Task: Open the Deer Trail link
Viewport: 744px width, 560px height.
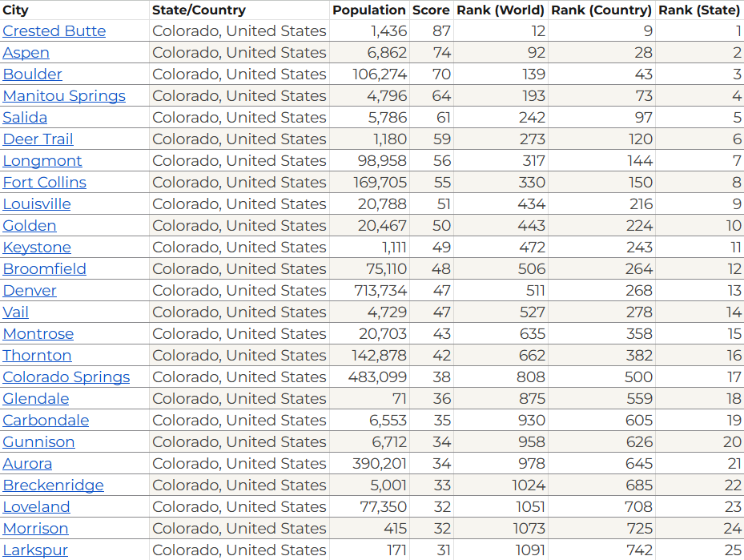Action: click(38, 139)
